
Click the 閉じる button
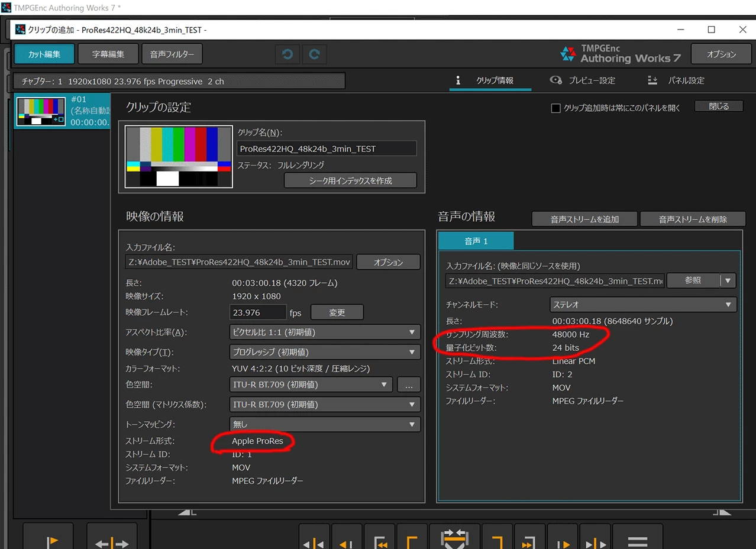coord(719,106)
